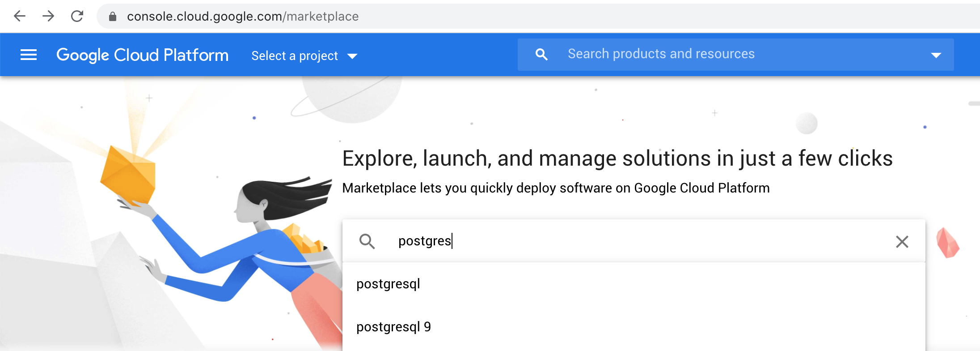View site info via the padlock icon
The width and height of the screenshot is (980, 351).
113,17
